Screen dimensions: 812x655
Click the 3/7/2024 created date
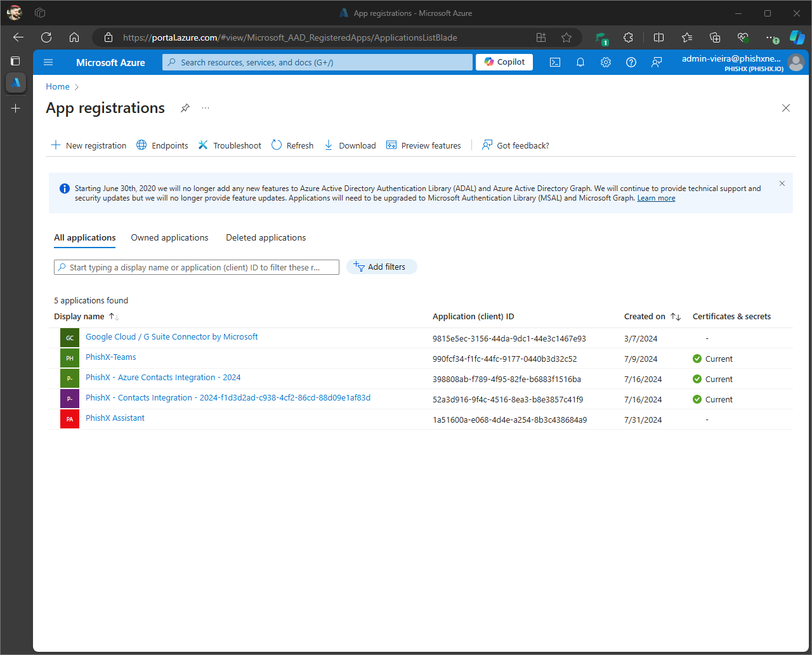(x=641, y=338)
